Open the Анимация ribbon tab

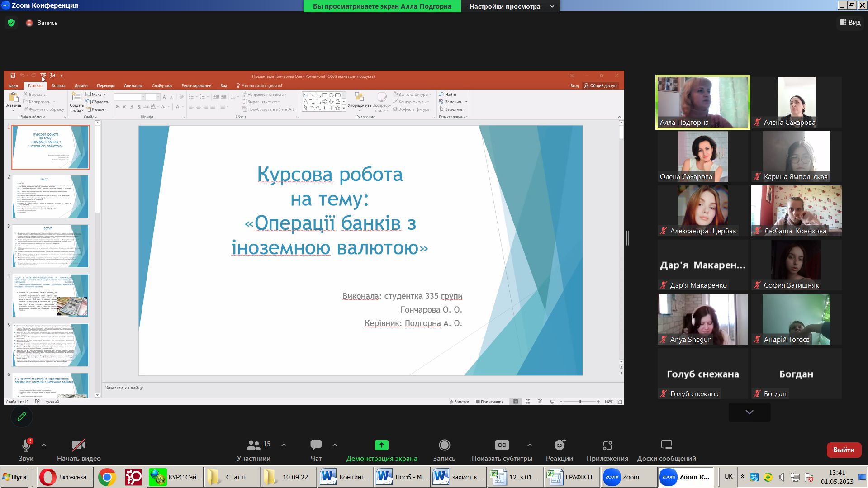133,85
